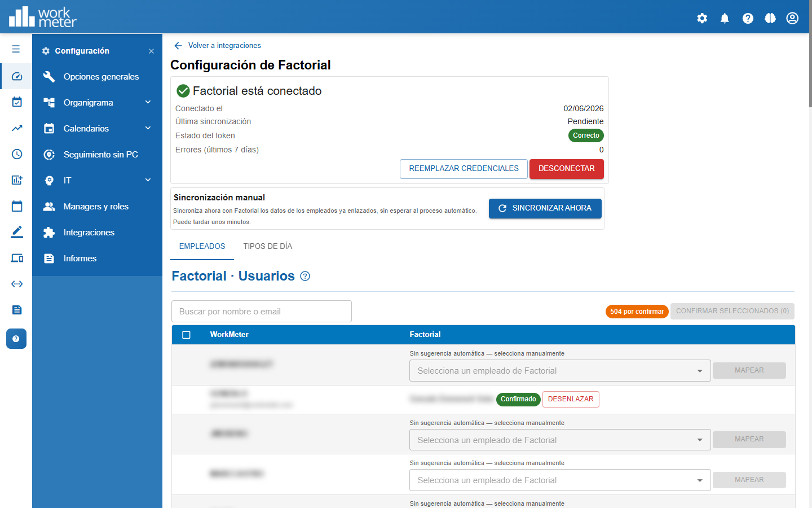This screenshot has height=508, width=812.
Task: Click the 504 por confirmar badge
Action: pyautogui.click(x=637, y=312)
